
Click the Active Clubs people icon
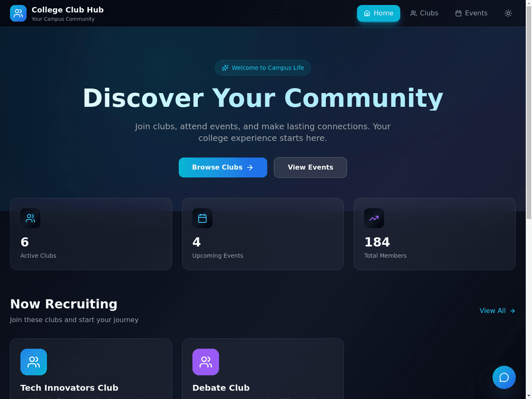(30, 218)
